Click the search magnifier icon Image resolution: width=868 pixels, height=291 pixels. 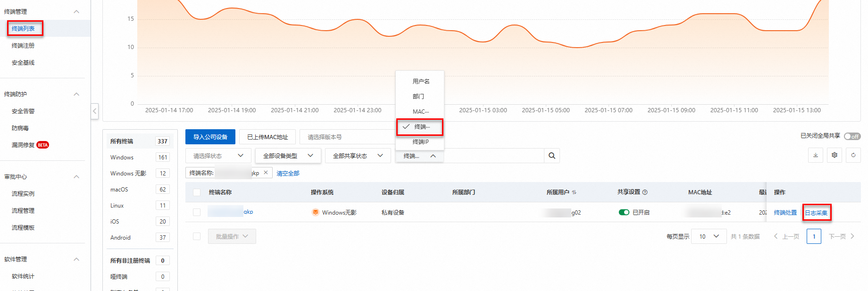(x=551, y=156)
